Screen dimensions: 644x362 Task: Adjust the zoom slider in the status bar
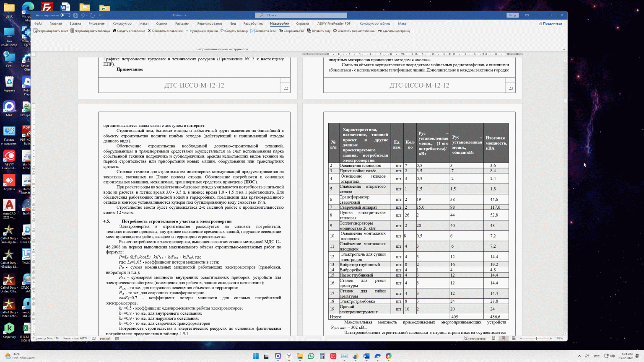point(536,339)
